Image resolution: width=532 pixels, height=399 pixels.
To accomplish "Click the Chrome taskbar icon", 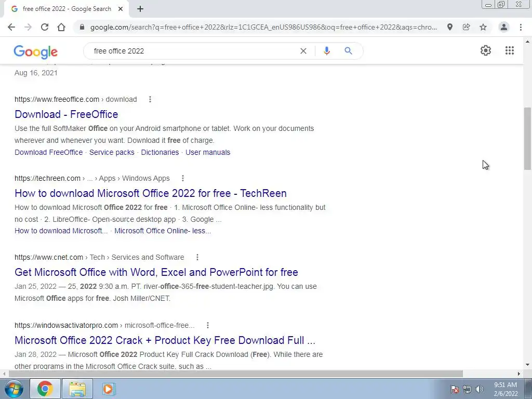I will pos(45,389).
